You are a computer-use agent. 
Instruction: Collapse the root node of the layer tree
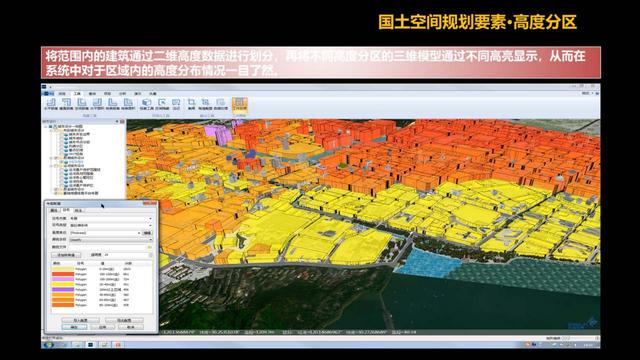(46, 127)
